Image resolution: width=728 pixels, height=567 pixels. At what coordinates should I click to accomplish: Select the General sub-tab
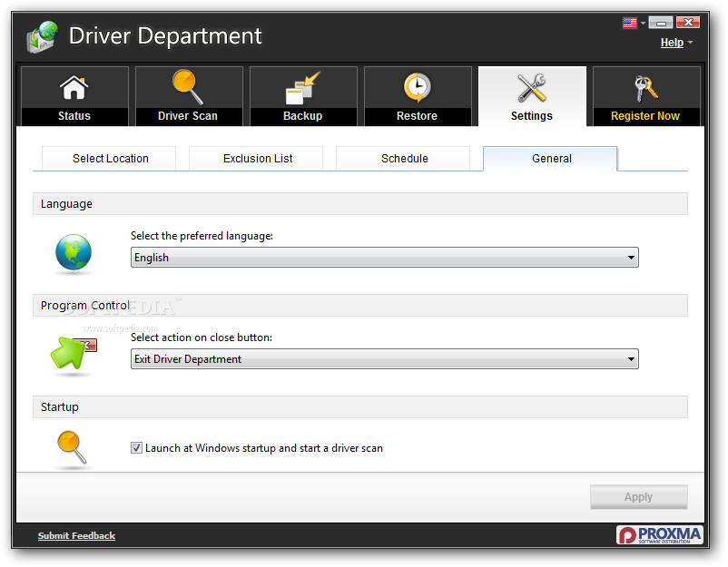coord(550,159)
